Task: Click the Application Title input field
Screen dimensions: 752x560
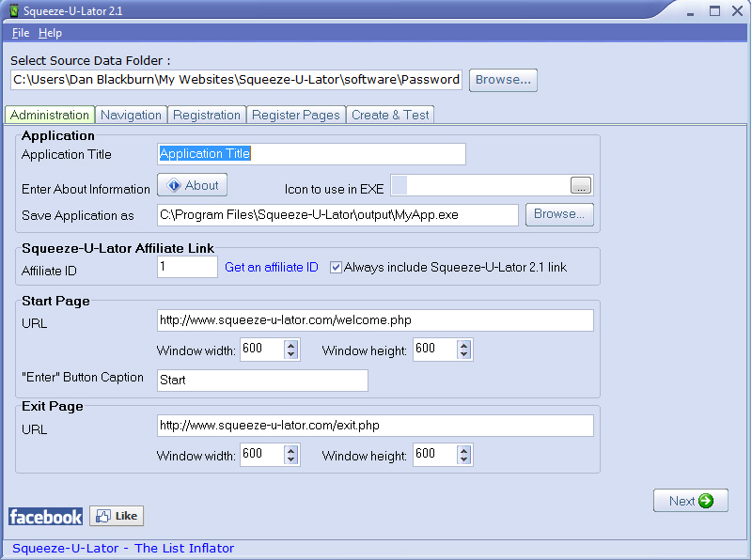Action: point(311,154)
